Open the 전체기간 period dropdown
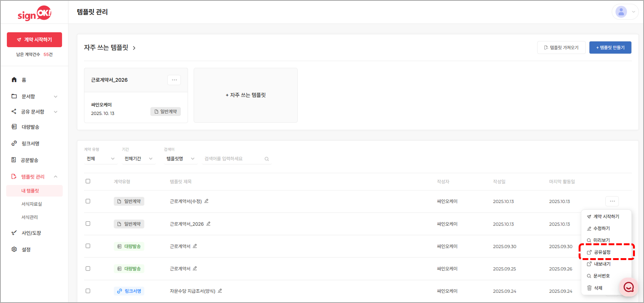The height and width of the screenshot is (303, 644). (x=138, y=159)
